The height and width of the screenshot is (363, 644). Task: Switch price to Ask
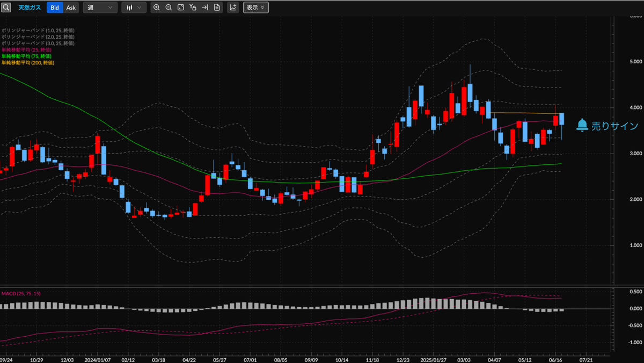click(71, 8)
